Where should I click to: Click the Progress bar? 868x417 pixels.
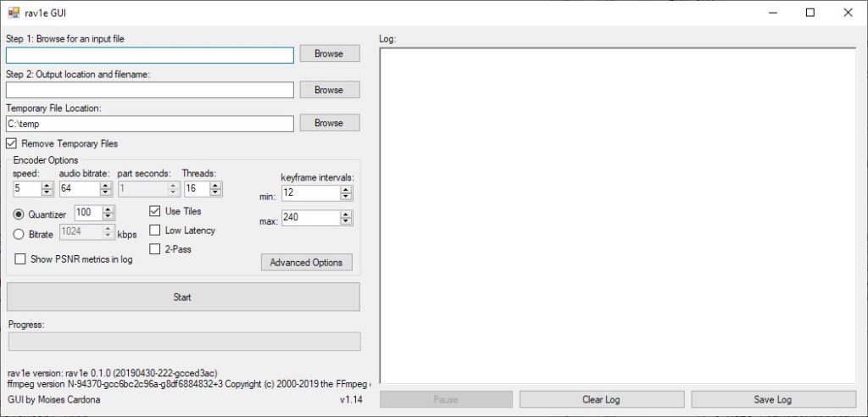[x=185, y=341]
